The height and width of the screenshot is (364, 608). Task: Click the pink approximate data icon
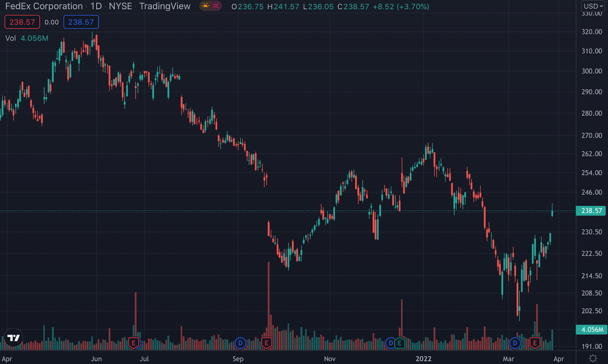[x=216, y=6]
